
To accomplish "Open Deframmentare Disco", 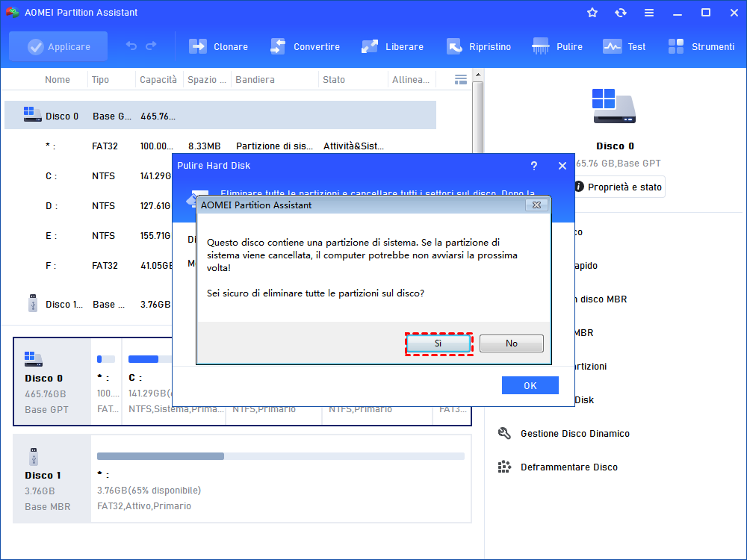I will click(568, 467).
